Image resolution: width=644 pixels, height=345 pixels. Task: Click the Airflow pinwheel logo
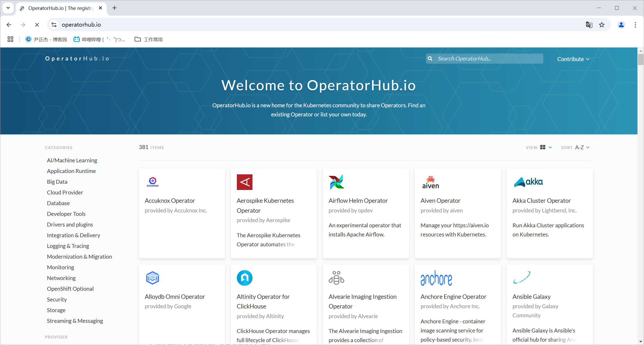coord(336,182)
